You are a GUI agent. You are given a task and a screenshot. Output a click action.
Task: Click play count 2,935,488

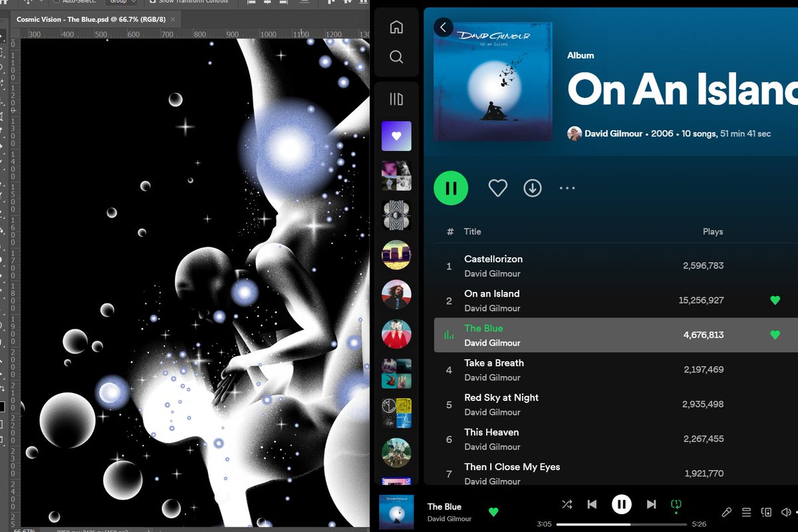pyautogui.click(x=703, y=404)
